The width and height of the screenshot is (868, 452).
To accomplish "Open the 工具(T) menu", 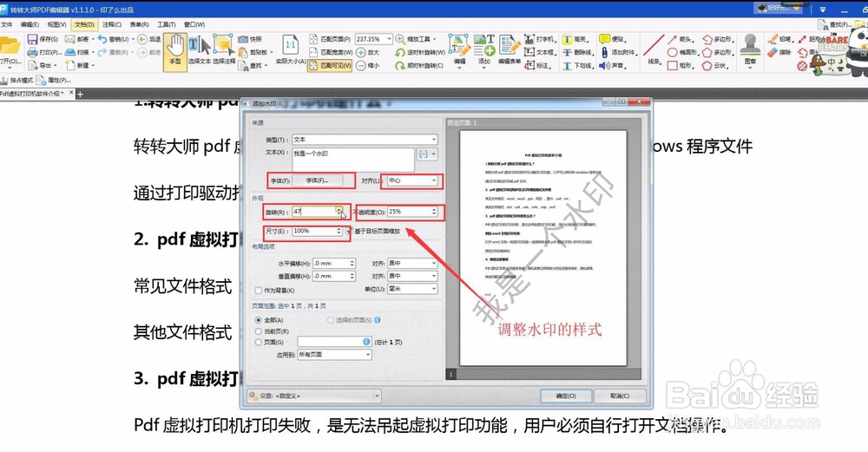I will pyautogui.click(x=166, y=24).
